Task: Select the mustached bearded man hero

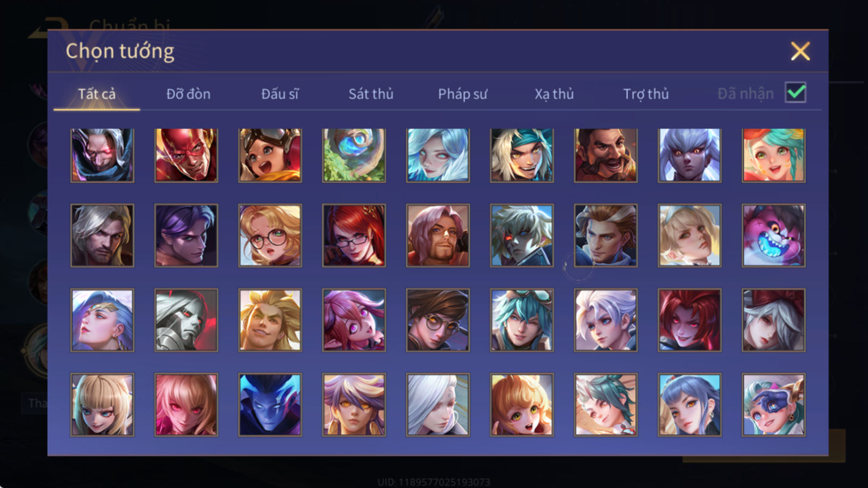Action: 606,155
